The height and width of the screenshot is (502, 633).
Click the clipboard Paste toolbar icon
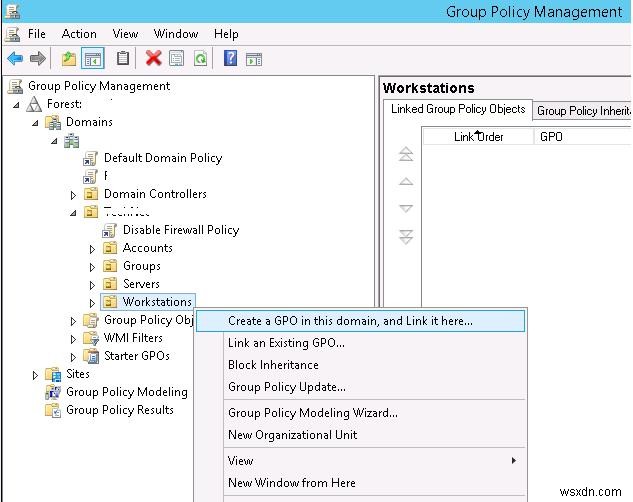[123, 59]
